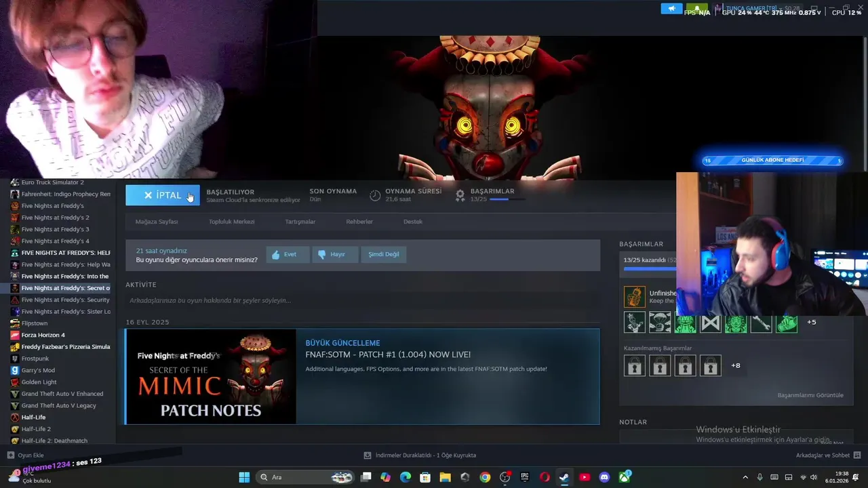The height and width of the screenshot is (488, 868).
Task: Open Opera browser from taskbar
Action: [x=545, y=477]
